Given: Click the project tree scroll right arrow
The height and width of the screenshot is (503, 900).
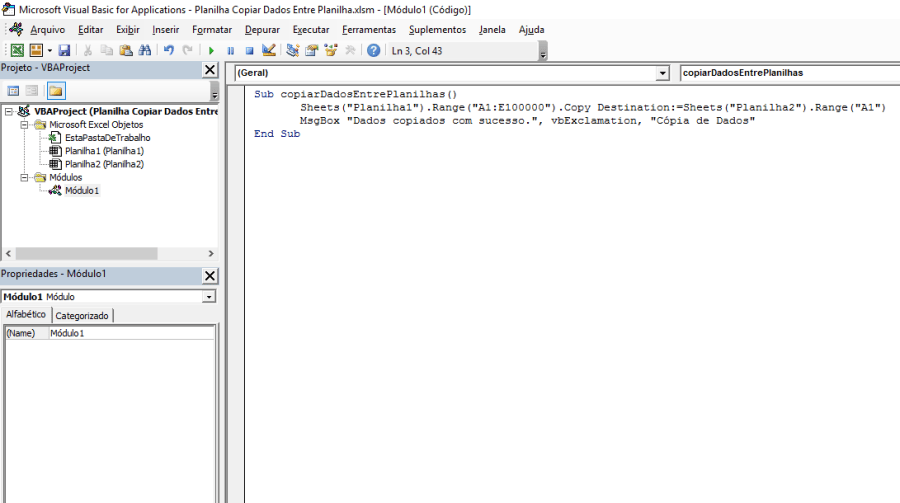Looking at the screenshot, I should click(211, 253).
